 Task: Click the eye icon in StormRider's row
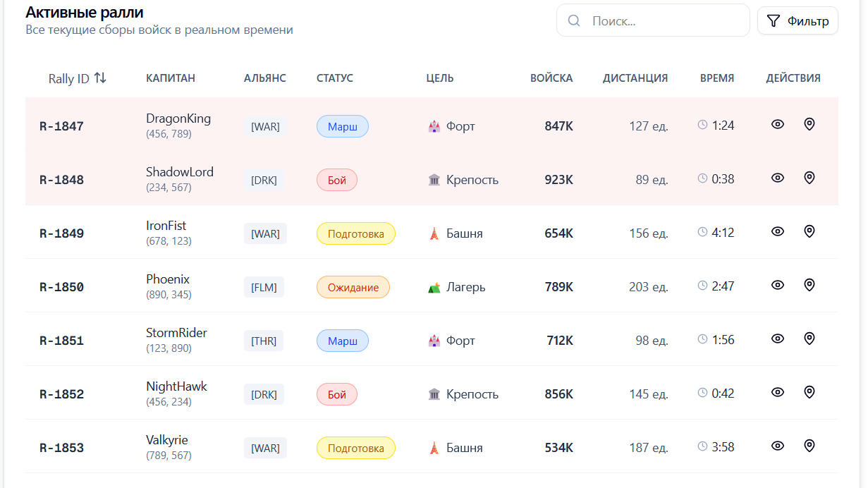tap(777, 338)
